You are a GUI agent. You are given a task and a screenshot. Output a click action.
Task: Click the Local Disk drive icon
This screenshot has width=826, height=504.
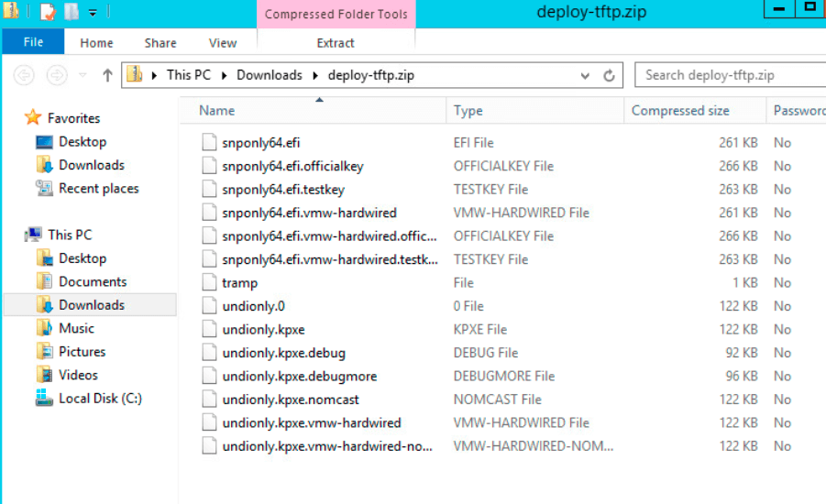coord(44,398)
